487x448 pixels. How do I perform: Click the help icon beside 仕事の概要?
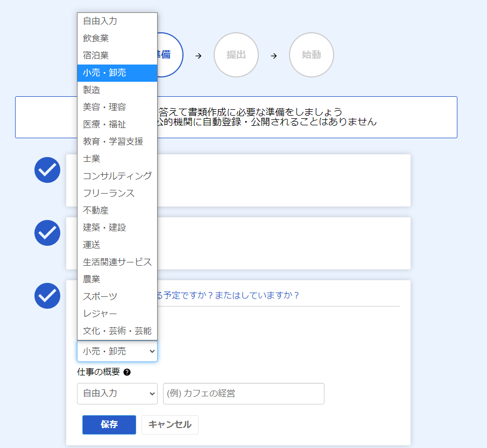127,372
